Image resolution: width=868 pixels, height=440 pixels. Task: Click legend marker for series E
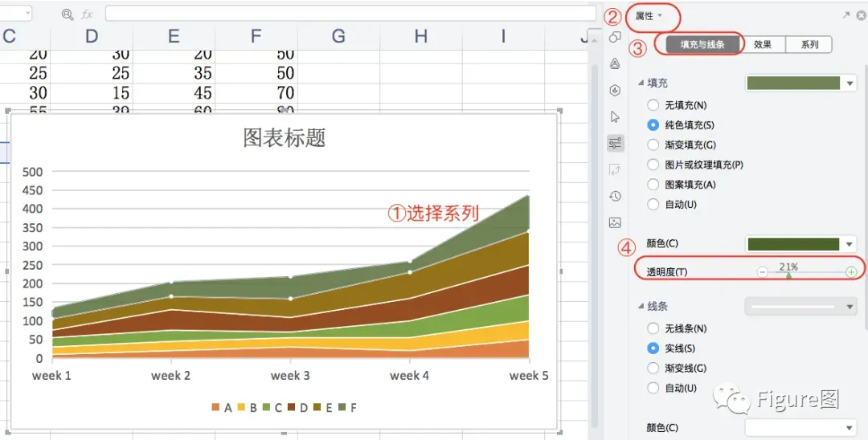[317, 407]
